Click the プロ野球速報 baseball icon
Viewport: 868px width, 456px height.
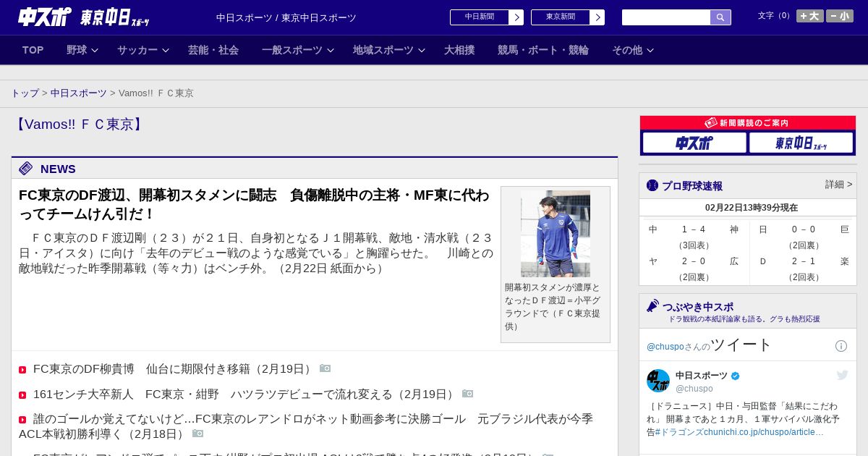(x=652, y=185)
